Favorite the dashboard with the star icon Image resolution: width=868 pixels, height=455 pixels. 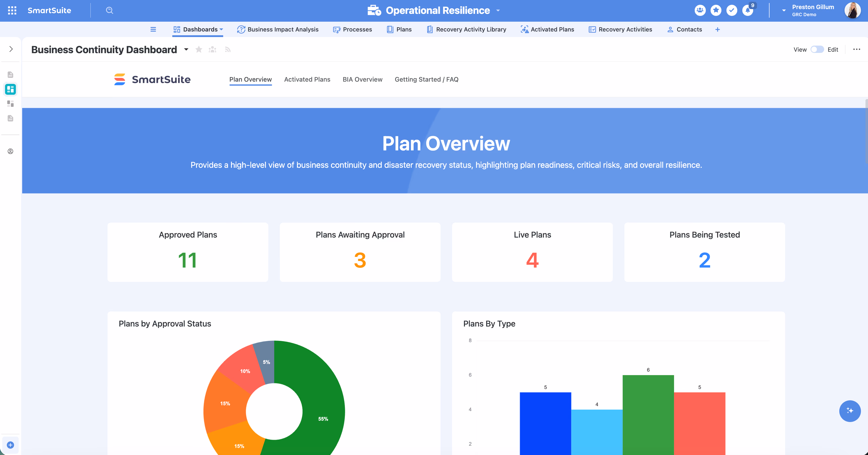coord(199,50)
